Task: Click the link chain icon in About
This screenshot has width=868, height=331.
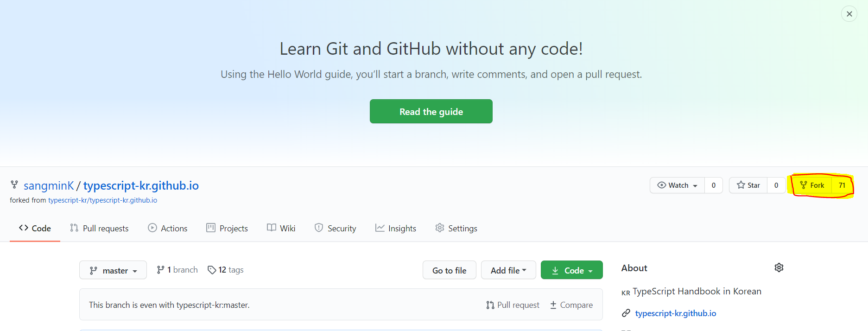Action: coord(626,313)
